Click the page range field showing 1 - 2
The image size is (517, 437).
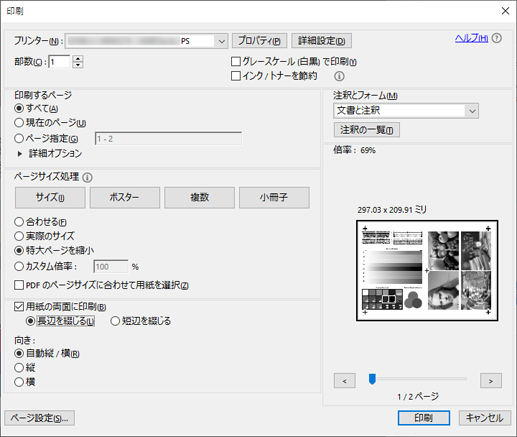168,139
